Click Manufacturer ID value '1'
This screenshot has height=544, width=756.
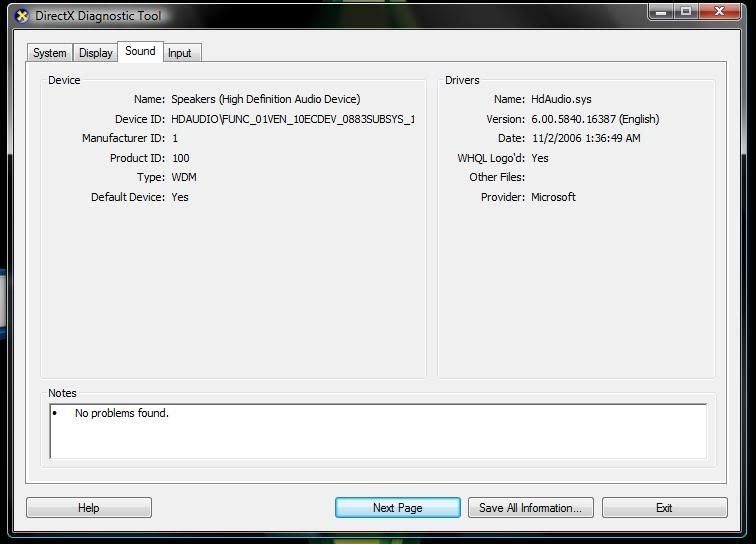coord(175,138)
